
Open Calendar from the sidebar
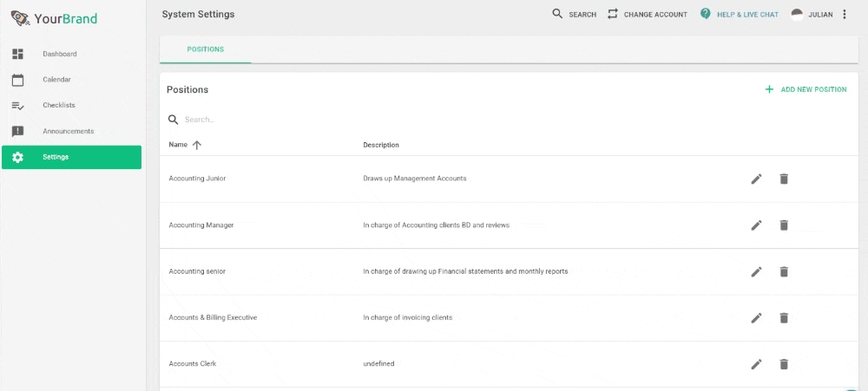coord(56,80)
